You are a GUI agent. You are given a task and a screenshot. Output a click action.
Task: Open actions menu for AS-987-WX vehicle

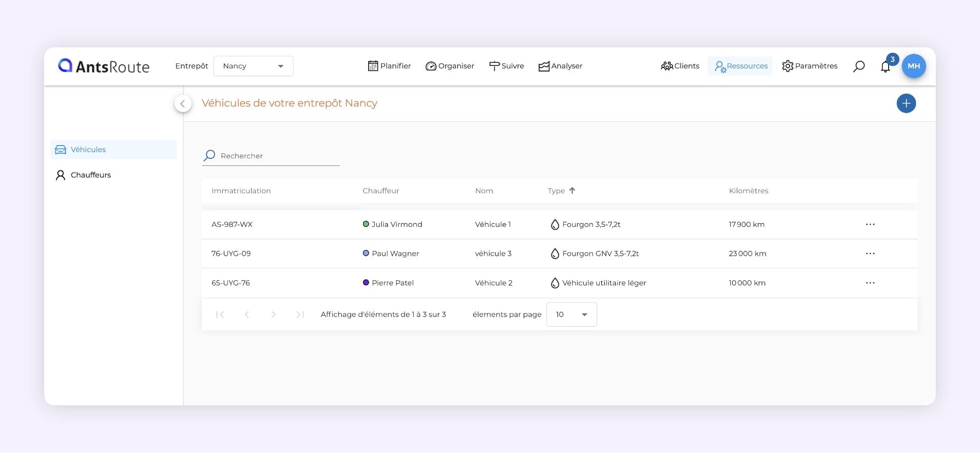point(870,224)
